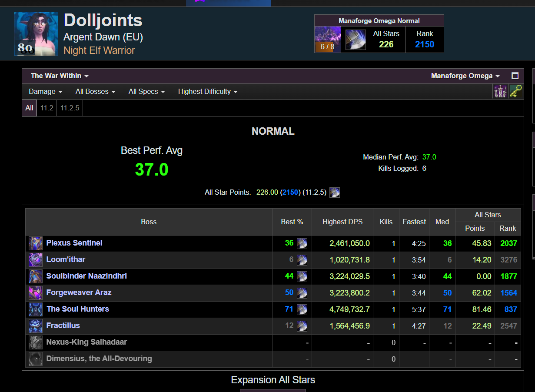The image size is (535, 392).
Task: Open the Highest Difficulty dropdown
Action: [x=208, y=92]
